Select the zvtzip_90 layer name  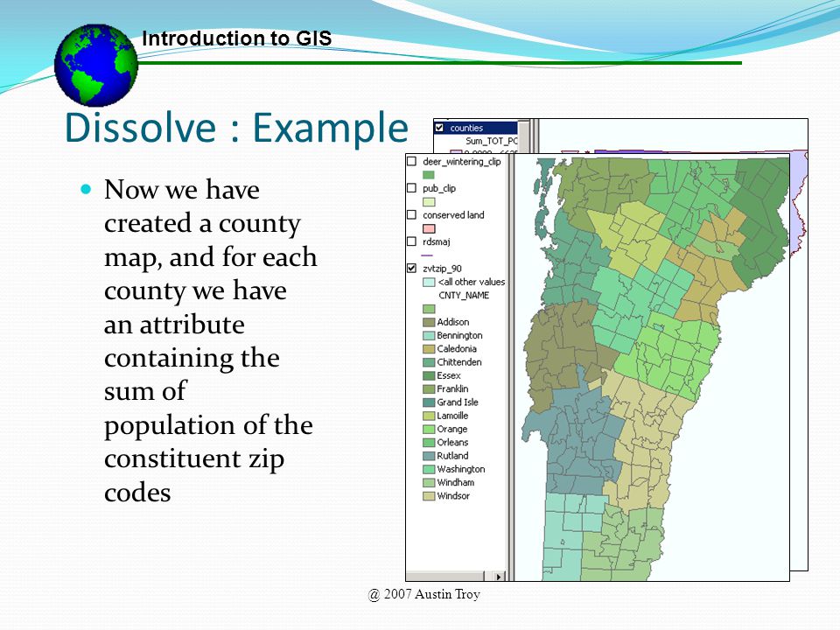point(442,269)
